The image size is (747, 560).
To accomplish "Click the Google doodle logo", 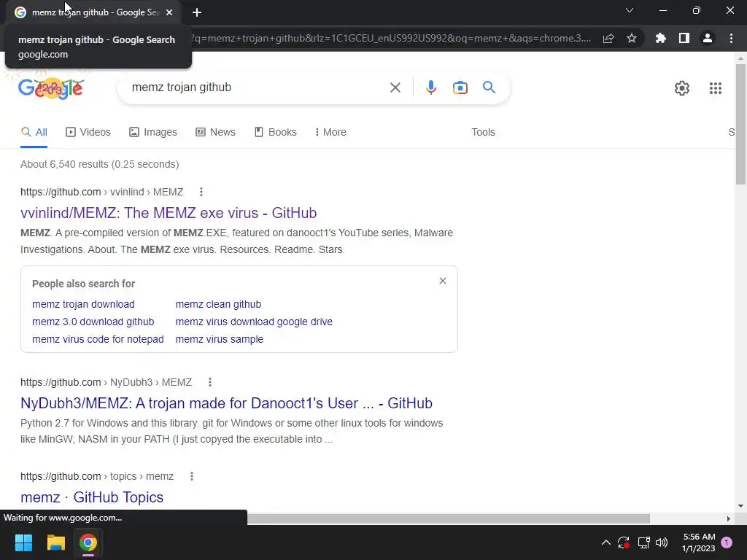I will [50, 87].
